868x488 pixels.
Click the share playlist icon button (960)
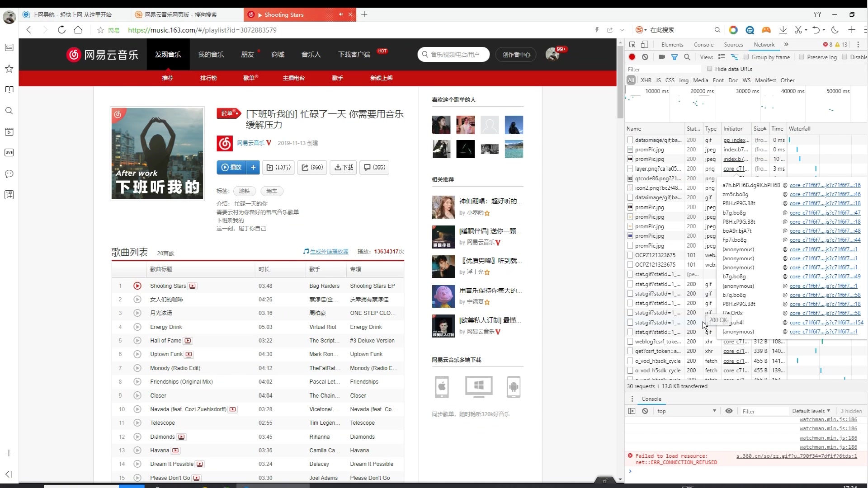coord(312,167)
